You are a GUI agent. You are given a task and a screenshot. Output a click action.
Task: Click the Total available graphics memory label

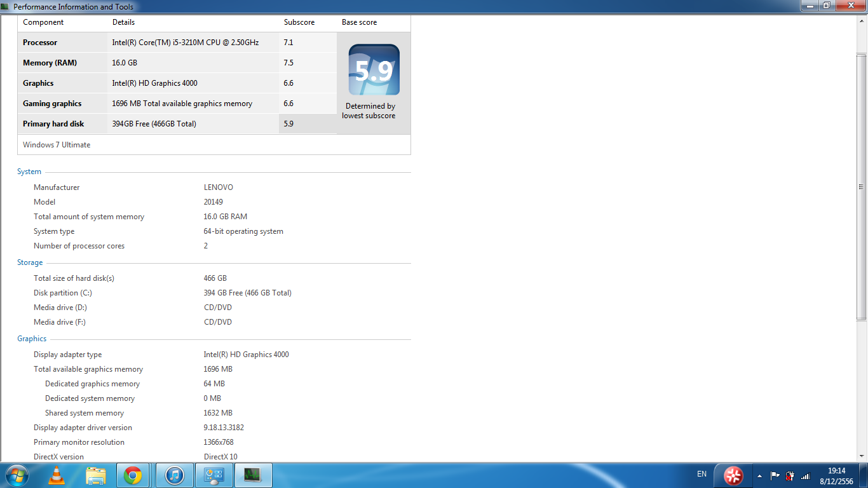pyautogui.click(x=88, y=369)
